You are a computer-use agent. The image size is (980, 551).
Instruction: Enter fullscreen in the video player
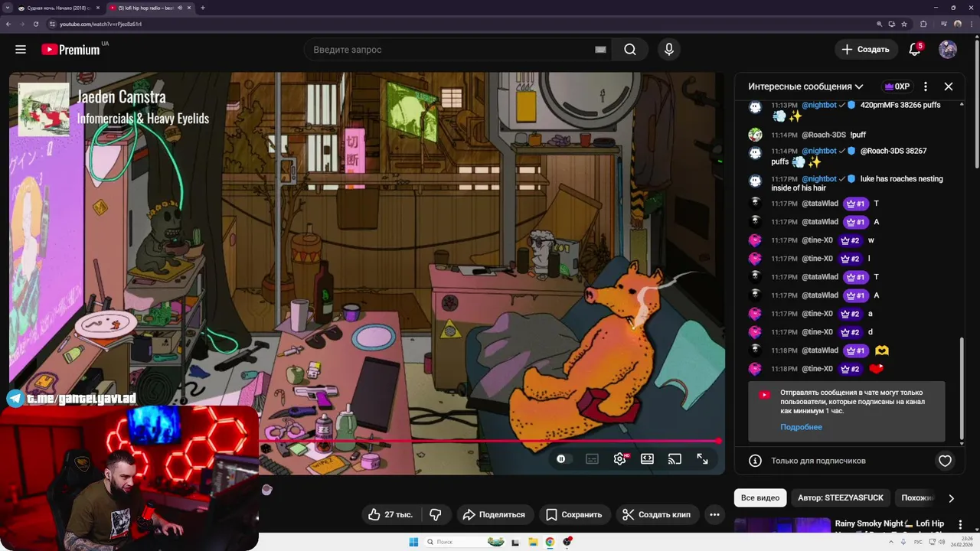(x=702, y=459)
